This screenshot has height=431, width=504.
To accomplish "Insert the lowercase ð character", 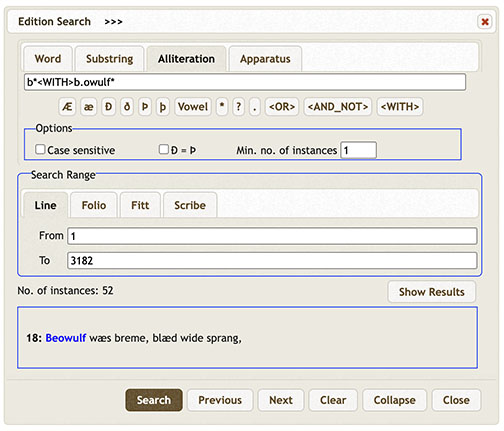I will pos(127,107).
